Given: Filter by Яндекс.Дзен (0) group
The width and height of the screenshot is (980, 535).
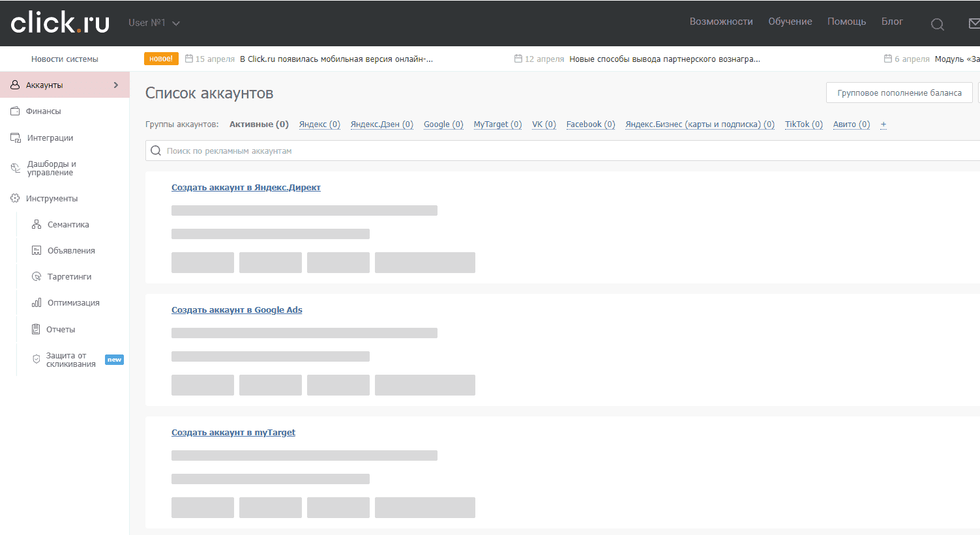Looking at the screenshot, I should point(382,124).
